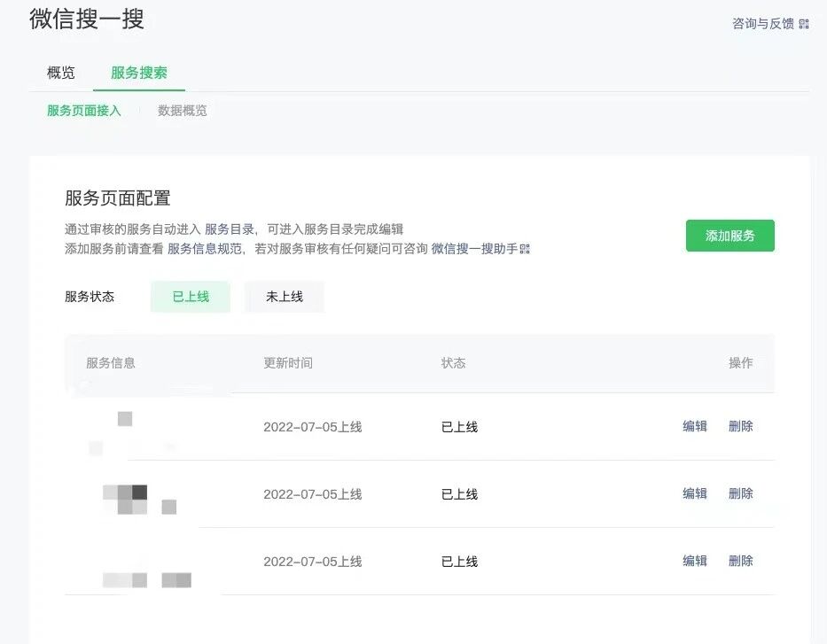The height and width of the screenshot is (644, 827).
Task: Delete the first listed service
Action: [x=740, y=426]
